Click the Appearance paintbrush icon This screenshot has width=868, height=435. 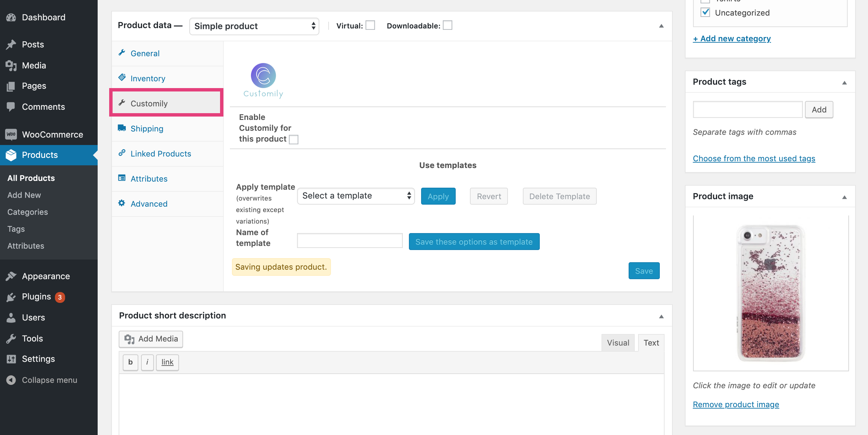pos(11,276)
